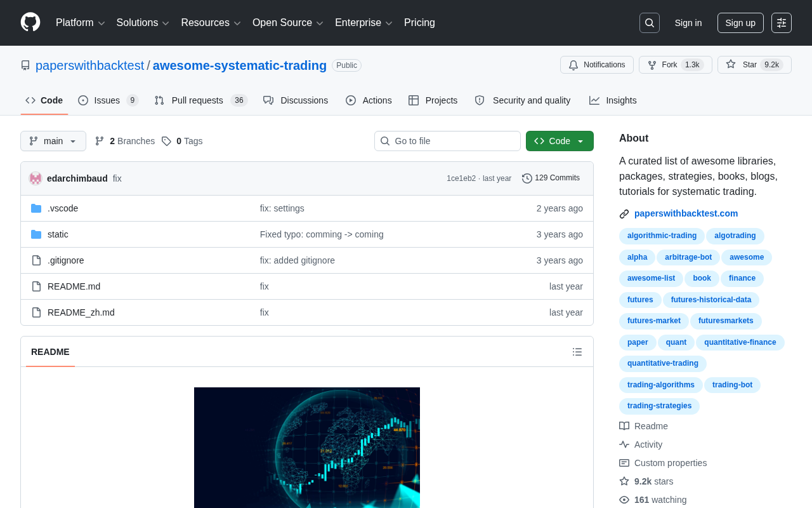Viewport: 812px width, 508px height.
Task: Open the .vscode folder
Action: point(63,208)
